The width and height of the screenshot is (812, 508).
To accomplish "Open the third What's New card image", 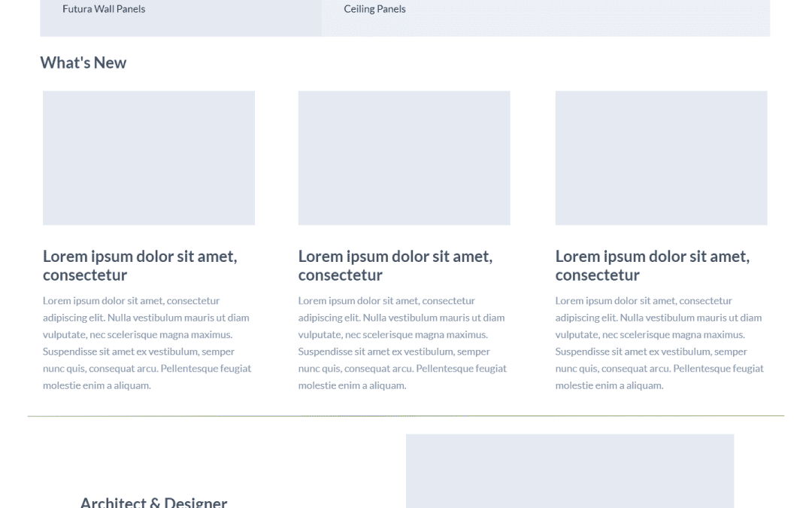I will click(x=662, y=158).
